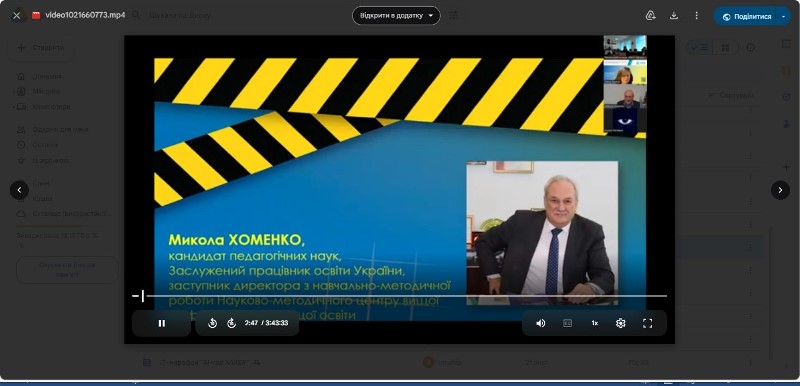Viewport: 800px width, 386px height.
Task: Switch Drive to grid view layout
Action: [725, 48]
